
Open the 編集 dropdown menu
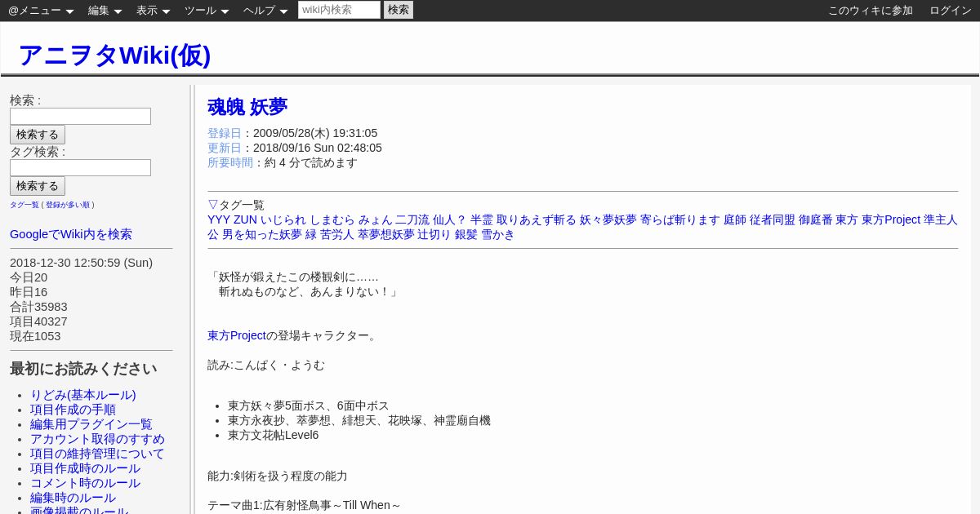click(x=105, y=11)
